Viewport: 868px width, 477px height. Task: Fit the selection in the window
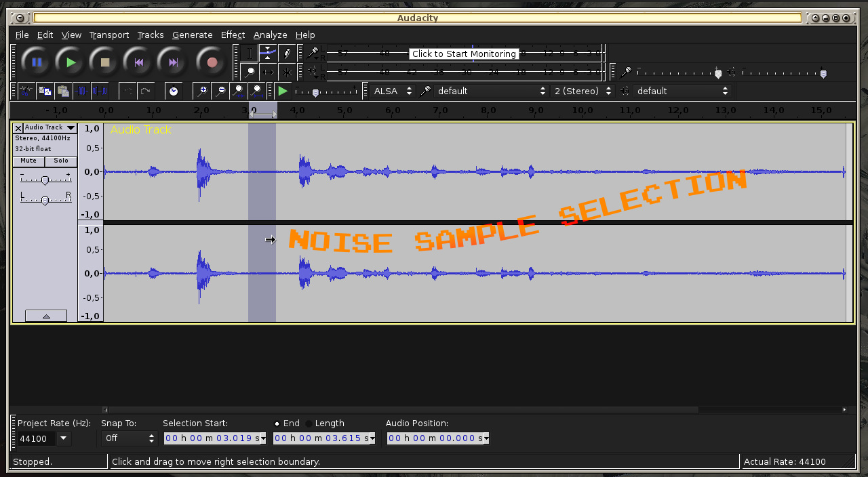[238, 91]
